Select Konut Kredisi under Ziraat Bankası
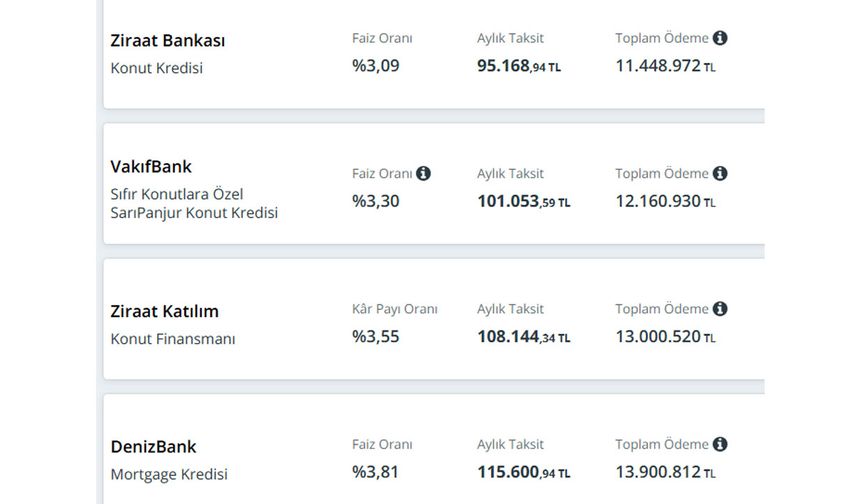The image size is (860, 504). (x=156, y=68)
